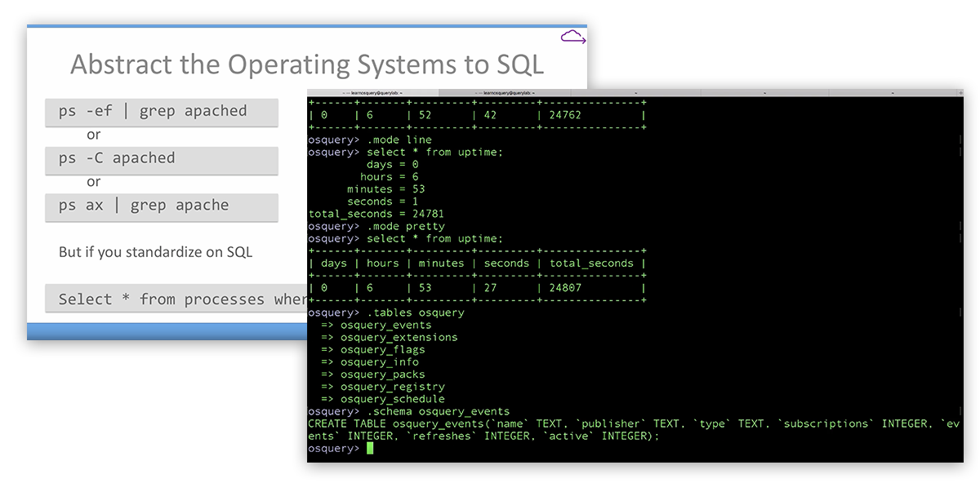Viewport: 980px width, 483px height.
Task: Click 'But if you standardize on SQL' text
Action: coord(155,252)
